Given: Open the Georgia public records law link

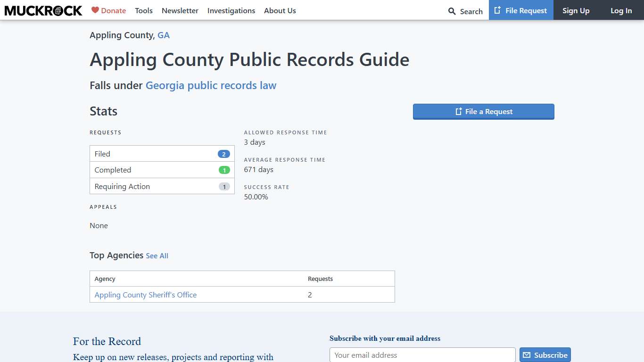Looking at the screenshot, I should pyautogui.click(x=211, y=85).
